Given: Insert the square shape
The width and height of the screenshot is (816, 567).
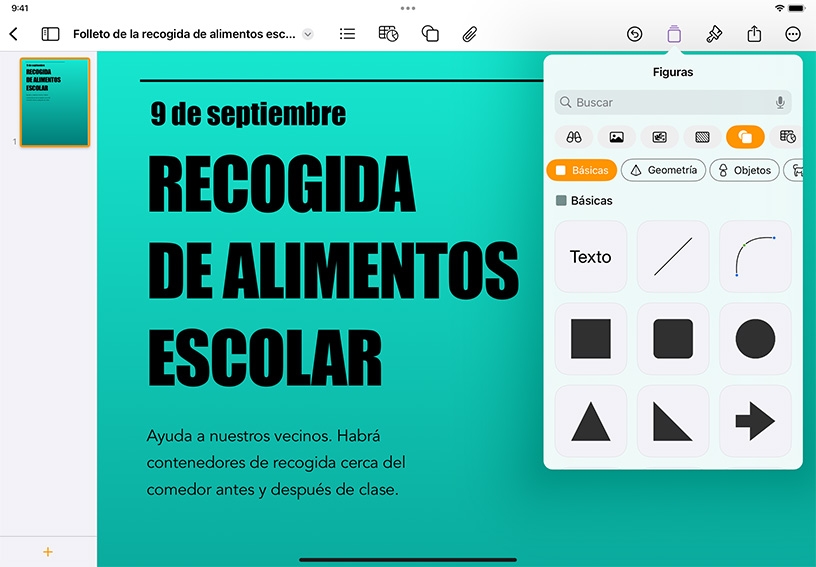Looking at the screenshot, I should [591, 339].
